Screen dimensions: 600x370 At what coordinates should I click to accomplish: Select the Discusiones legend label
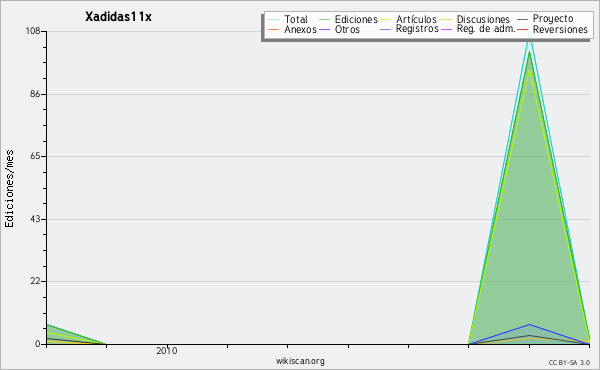click(483, 19)
